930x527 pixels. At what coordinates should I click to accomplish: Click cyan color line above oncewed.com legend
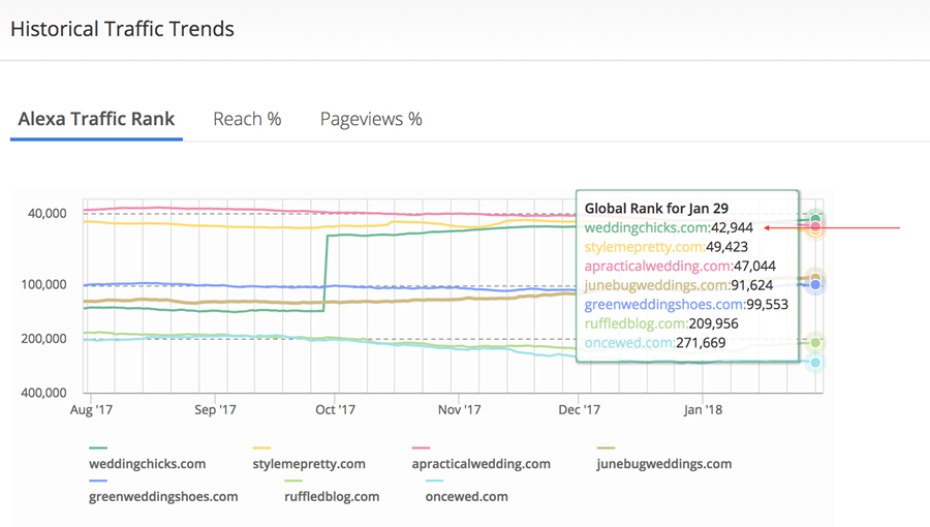coord(434,481)
